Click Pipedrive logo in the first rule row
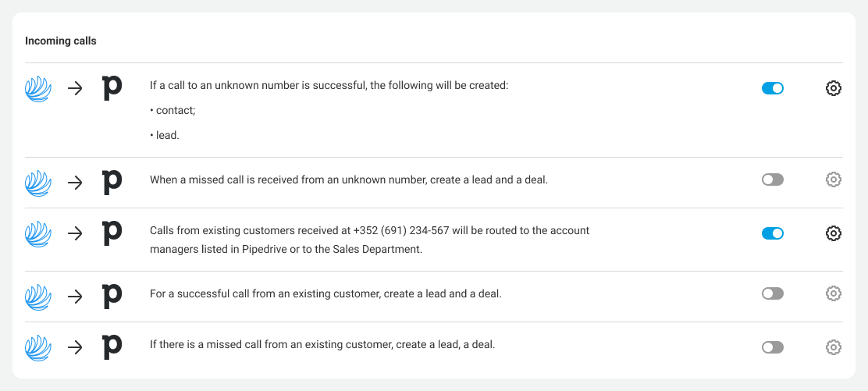 point(112,88)
